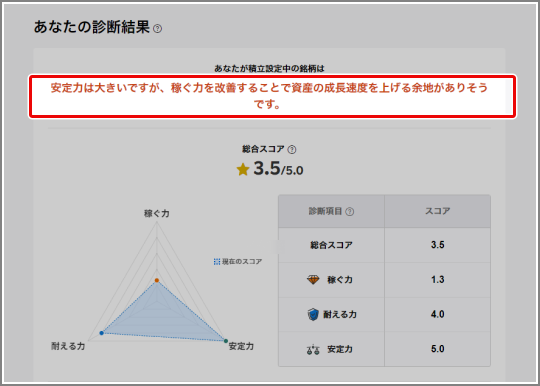Select orange 稼ぐ力 point on radar chart

pos(157,280)
